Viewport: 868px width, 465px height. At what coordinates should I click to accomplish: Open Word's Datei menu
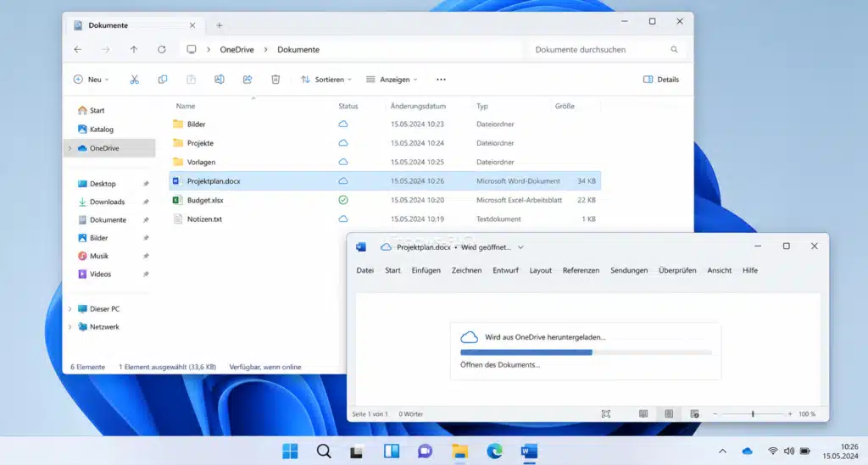click(x=364, y=270)
